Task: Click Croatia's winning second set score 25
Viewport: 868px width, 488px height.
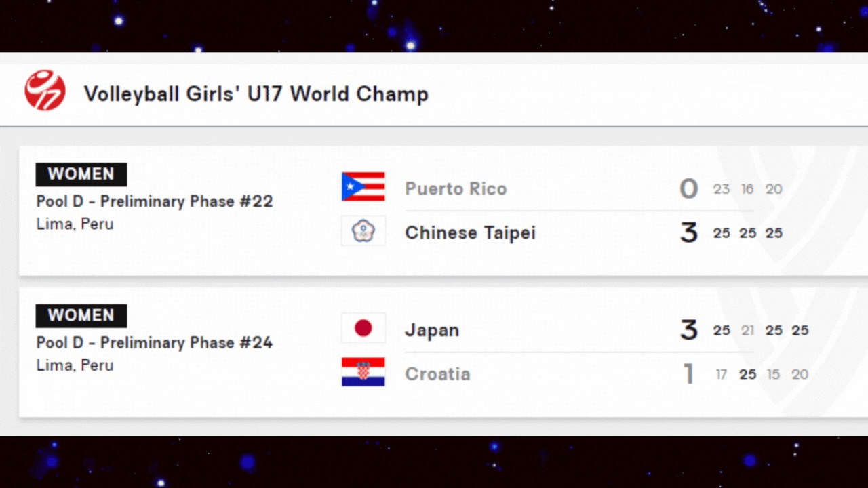Action: 747,374
